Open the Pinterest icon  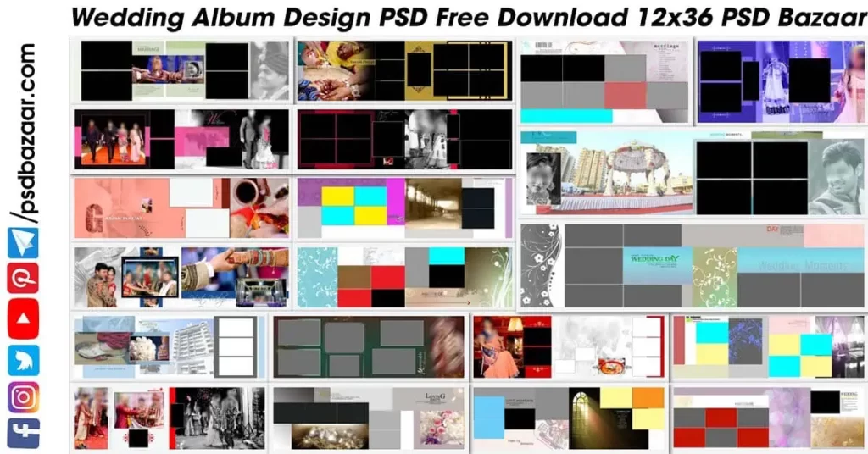pos(23,278)
